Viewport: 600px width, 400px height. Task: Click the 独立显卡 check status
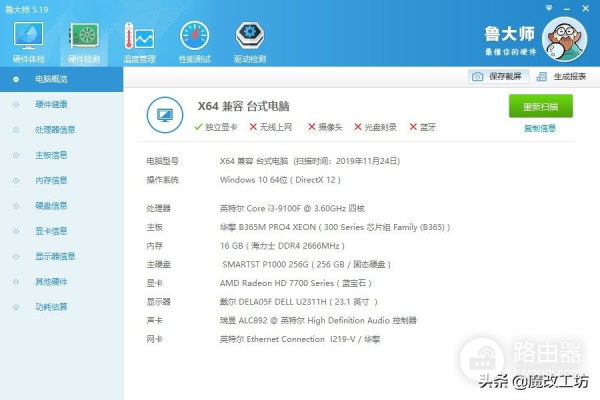pos(216,127)
